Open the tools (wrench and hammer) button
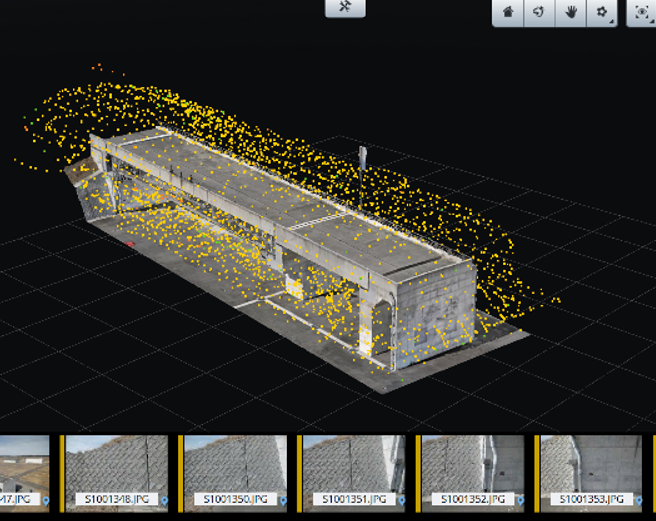Screen dimensions: 656x521 345,7
